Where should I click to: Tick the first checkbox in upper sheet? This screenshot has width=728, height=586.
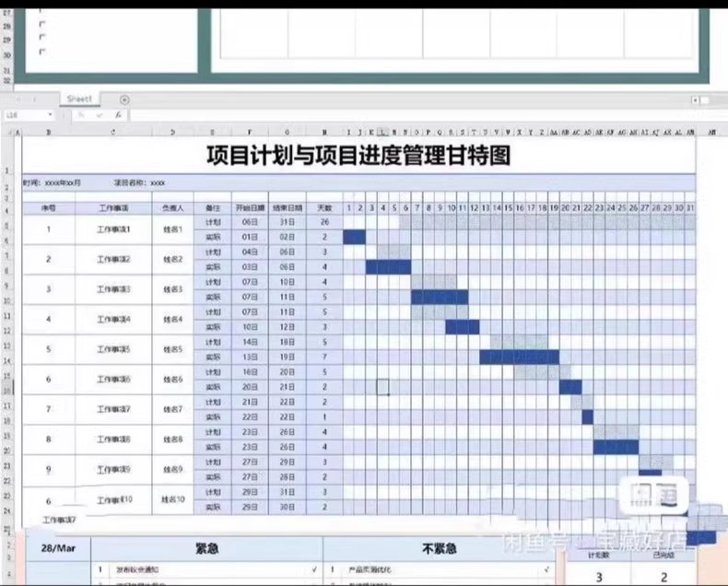point(42,24)
